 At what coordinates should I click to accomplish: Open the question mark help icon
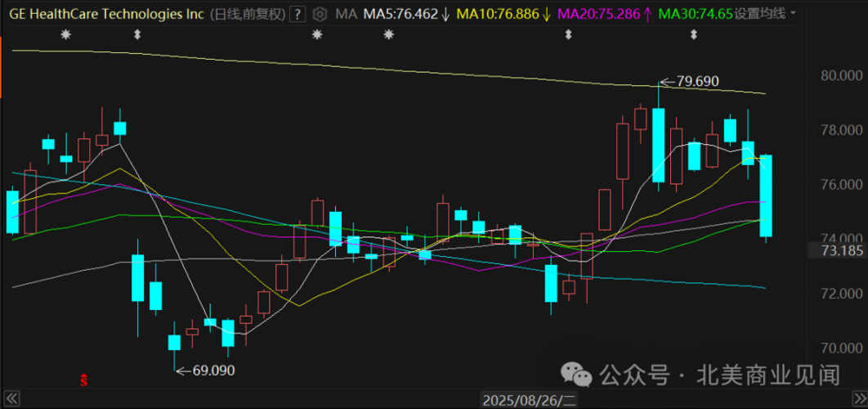(298, 13)
